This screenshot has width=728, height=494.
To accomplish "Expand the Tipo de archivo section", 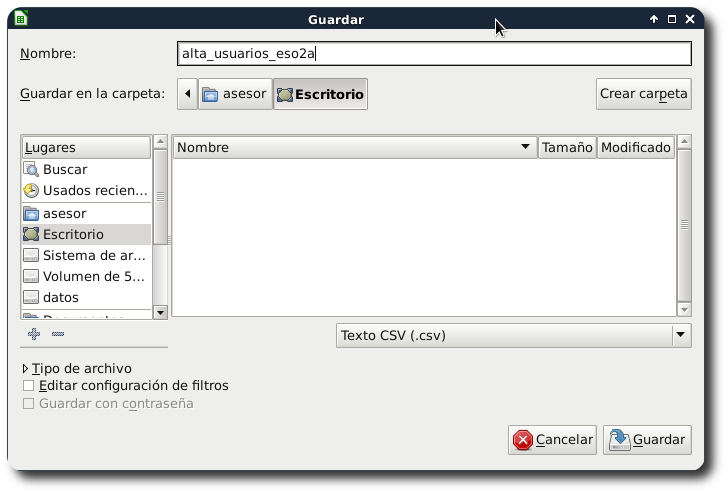I will coord(77,369).
